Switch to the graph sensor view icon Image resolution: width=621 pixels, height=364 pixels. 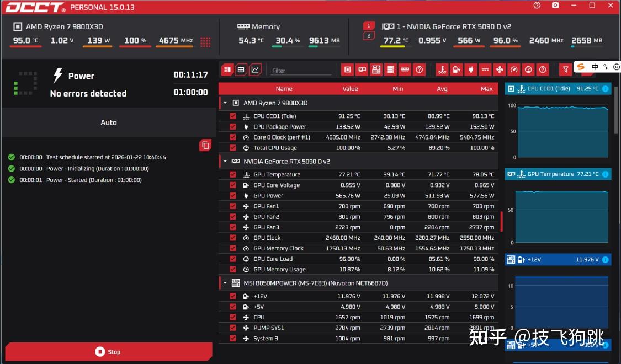tap(255, 69)
